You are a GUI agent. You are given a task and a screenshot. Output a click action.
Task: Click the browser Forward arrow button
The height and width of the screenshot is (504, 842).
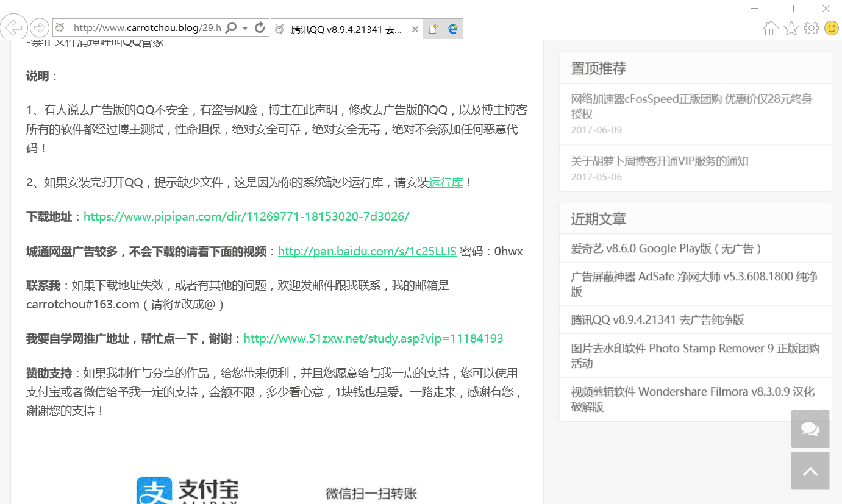click(40, 27)
